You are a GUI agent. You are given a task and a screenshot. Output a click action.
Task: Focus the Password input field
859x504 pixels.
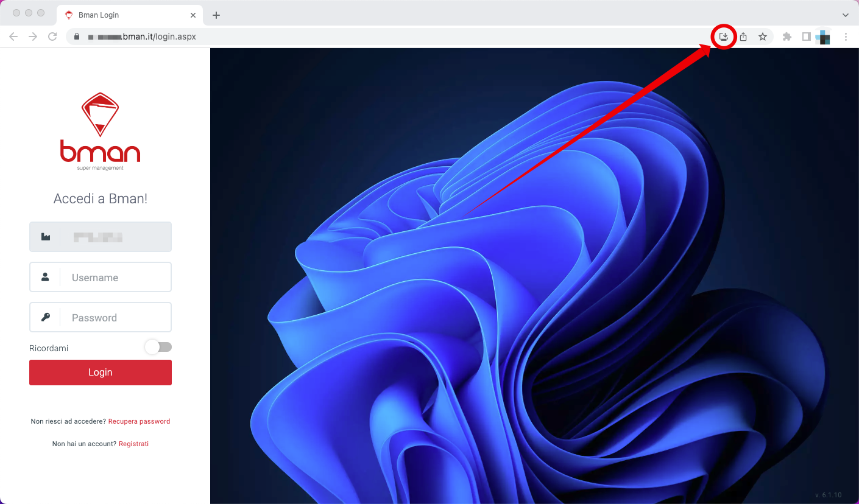point(116,318)
